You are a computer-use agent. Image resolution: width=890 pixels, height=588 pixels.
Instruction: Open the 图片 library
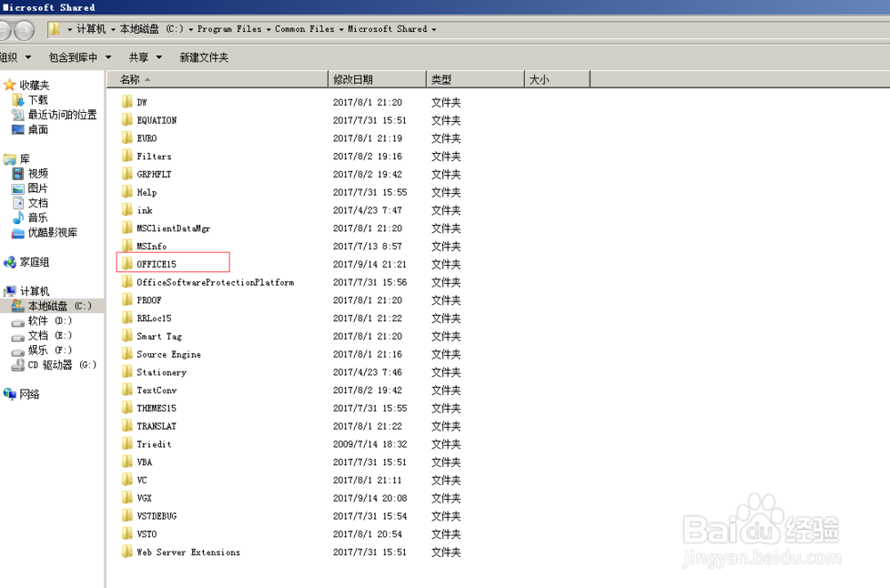tap(37, 188)
